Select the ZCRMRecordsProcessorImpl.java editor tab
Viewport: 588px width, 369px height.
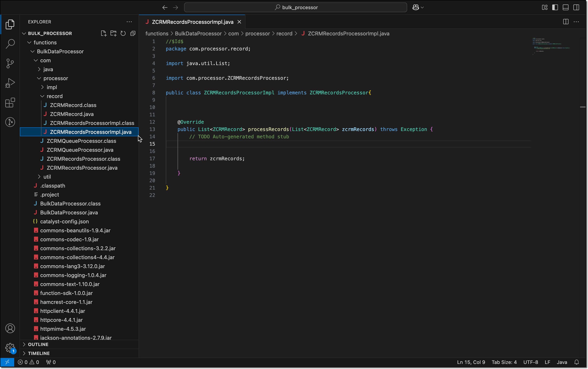pyautogui.click(x=192, y=22)
